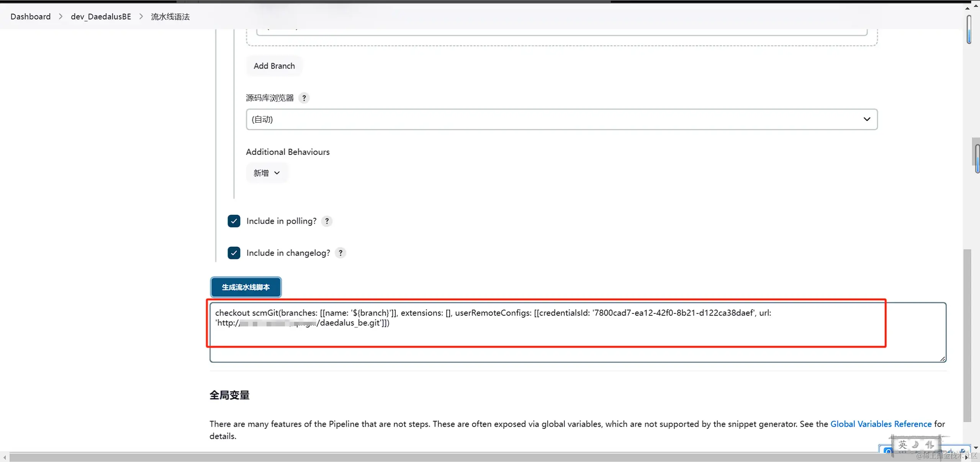Click help icon beside 源码库浏览器 label
Screen dimensions: 980x462
(304, 98)
